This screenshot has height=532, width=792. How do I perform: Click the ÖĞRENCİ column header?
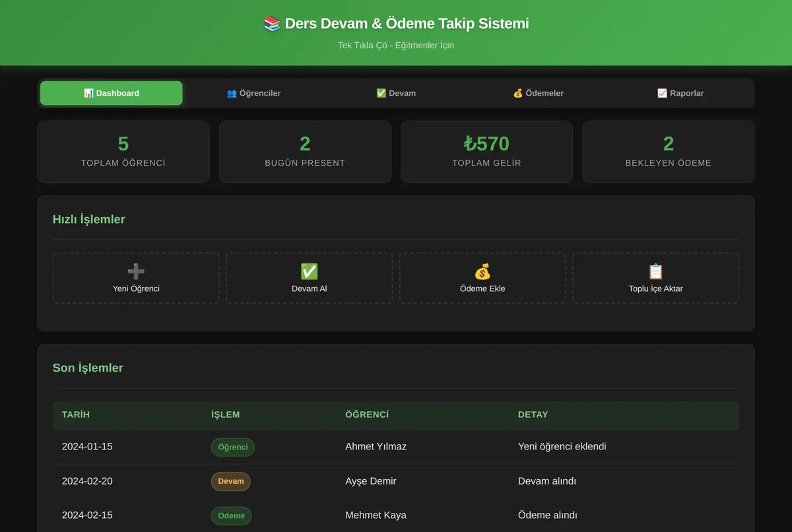tap(367, 415)
